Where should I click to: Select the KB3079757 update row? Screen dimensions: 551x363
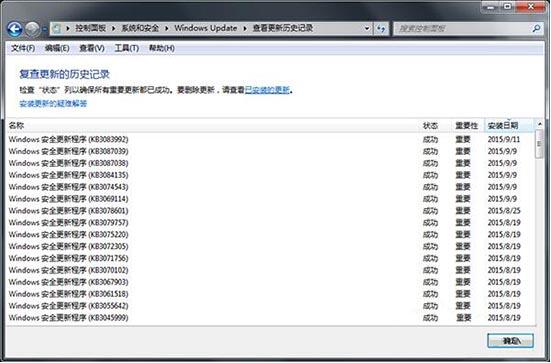pos(271,223)
